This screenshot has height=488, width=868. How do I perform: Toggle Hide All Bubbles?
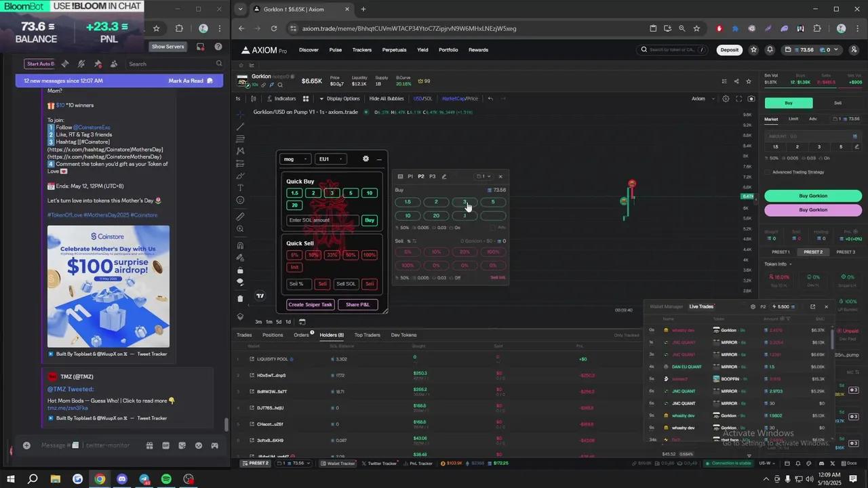[387, 98]
